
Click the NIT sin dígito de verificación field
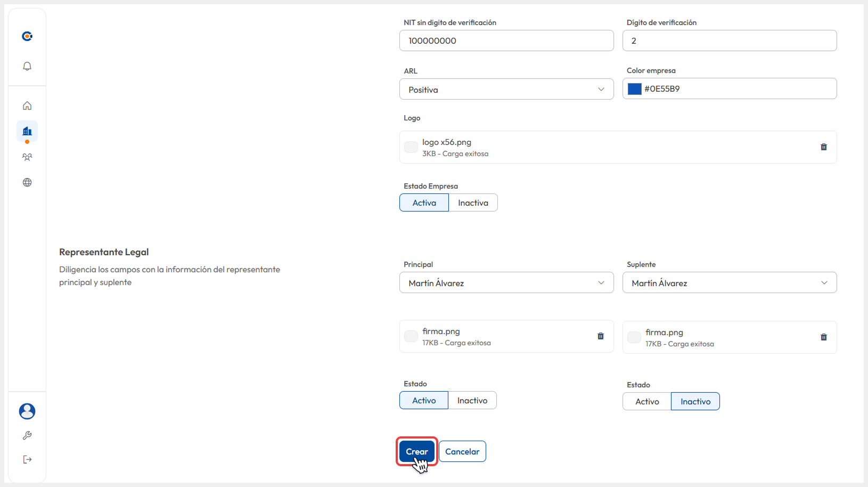pyautogui.click(x=506, y=41)
